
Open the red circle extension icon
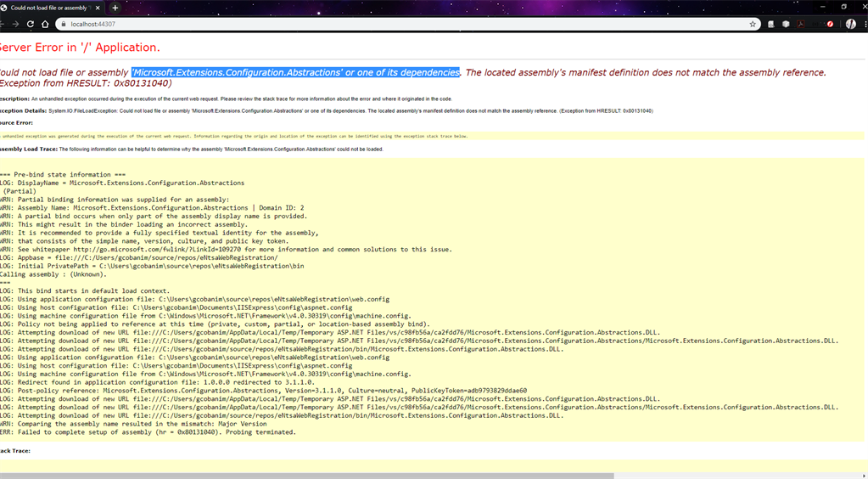coord(830,25)
